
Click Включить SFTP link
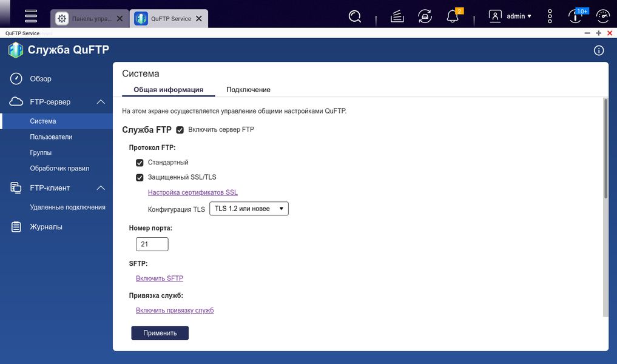[x=160, y=278]
